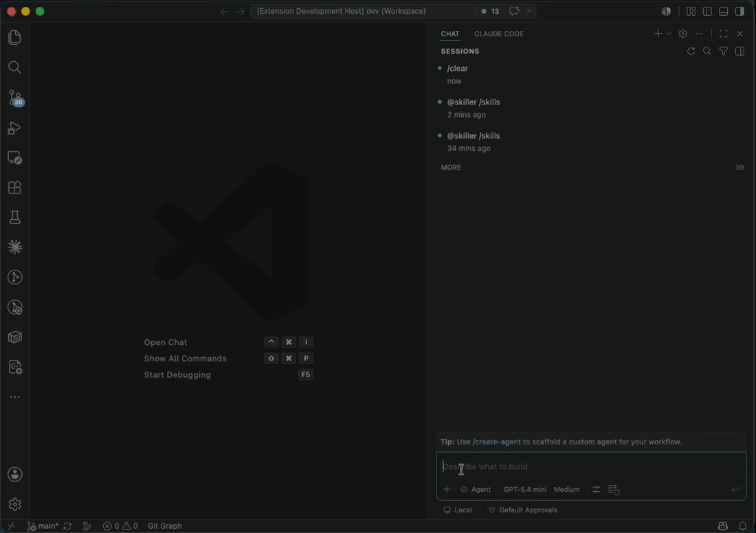The width and height of the screenshot is (756, 533).
Task: Open the Extensions view
Action: click(x=15, y=188)
